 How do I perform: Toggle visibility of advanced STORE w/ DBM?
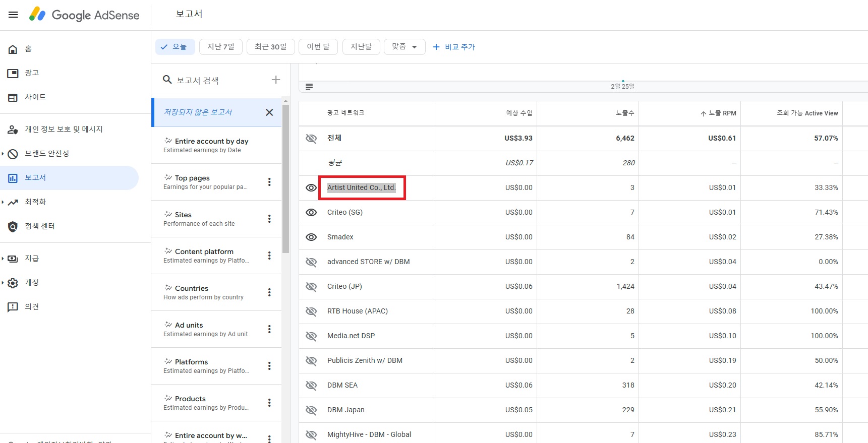311,262
